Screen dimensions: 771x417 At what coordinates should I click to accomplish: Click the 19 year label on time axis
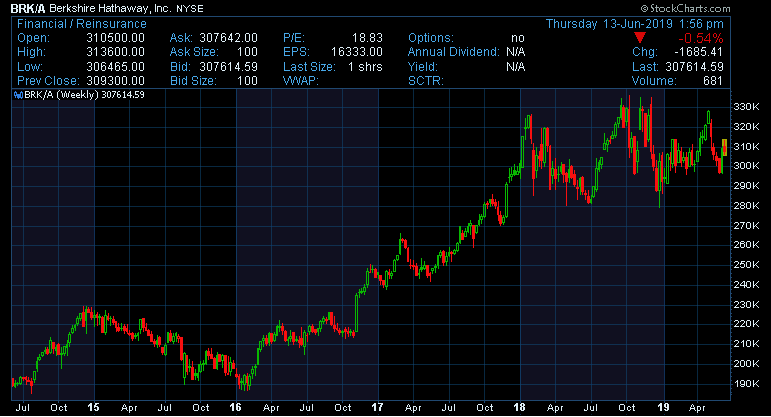(663, 407)
